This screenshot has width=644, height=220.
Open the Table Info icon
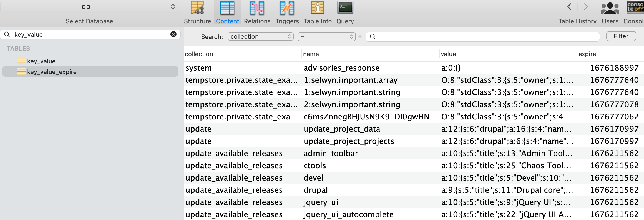pos(318,8)
